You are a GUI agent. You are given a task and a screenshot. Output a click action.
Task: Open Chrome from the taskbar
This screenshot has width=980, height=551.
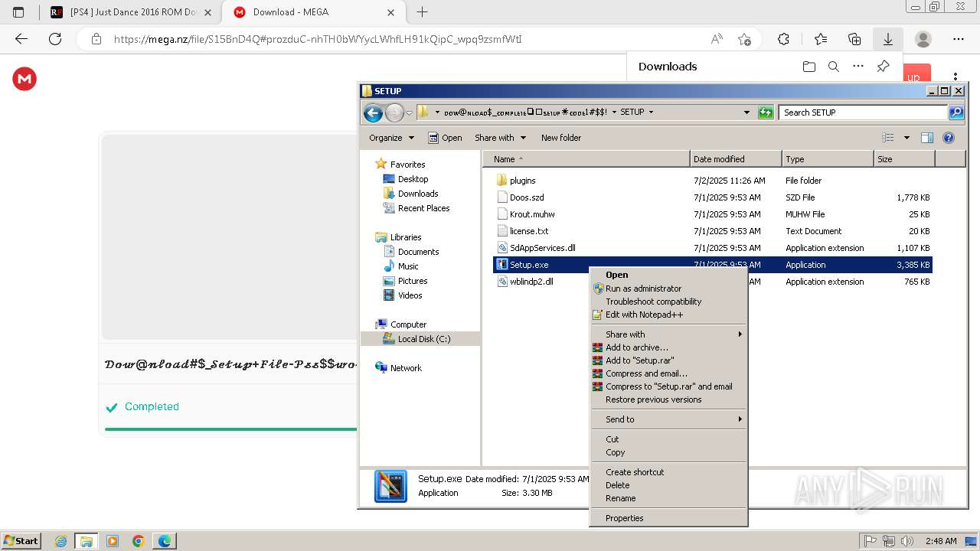139,541
